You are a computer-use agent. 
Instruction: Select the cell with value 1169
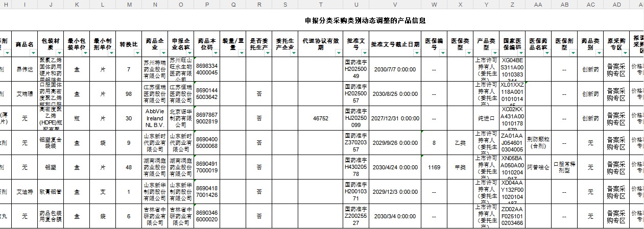(x=434, y=167)
